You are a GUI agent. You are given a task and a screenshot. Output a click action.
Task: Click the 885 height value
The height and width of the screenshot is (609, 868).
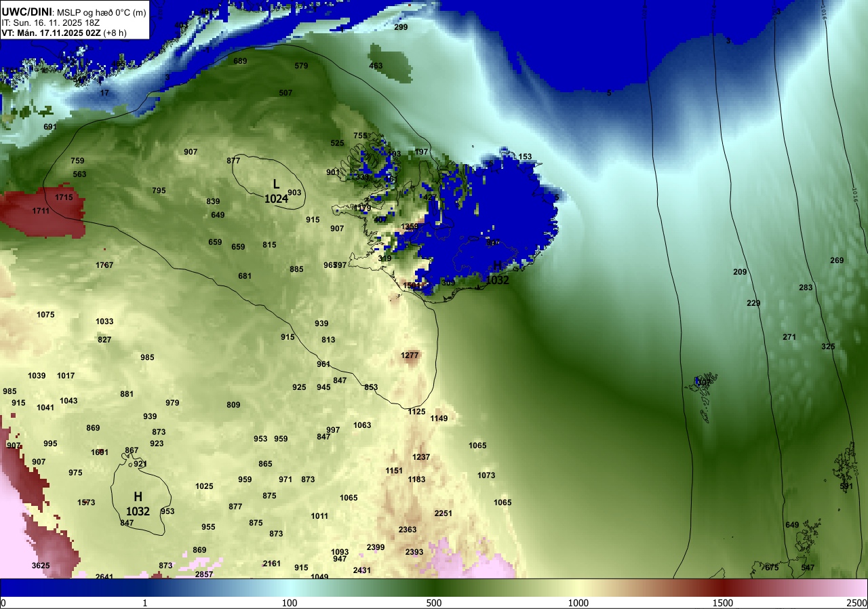click(296, 269)
